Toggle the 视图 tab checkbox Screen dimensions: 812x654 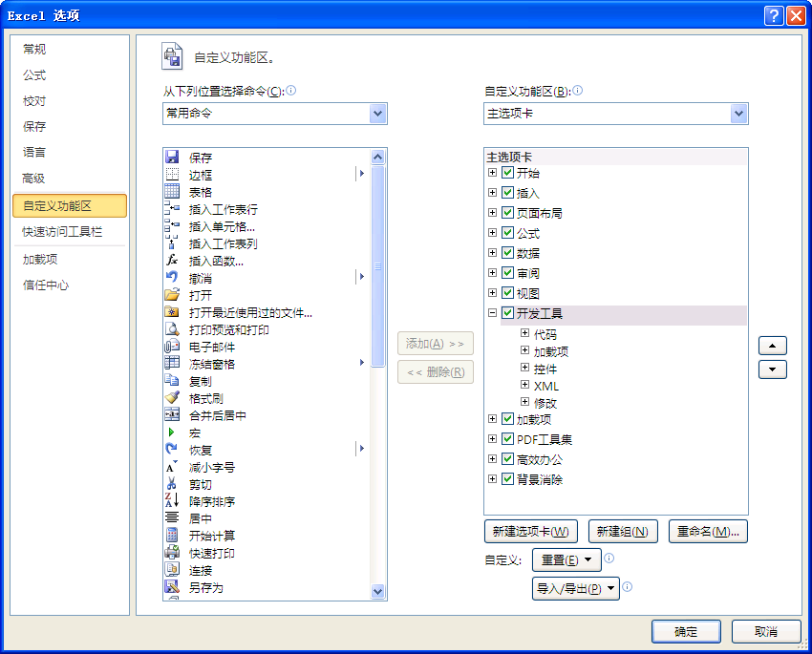click(x=508, y=293)
